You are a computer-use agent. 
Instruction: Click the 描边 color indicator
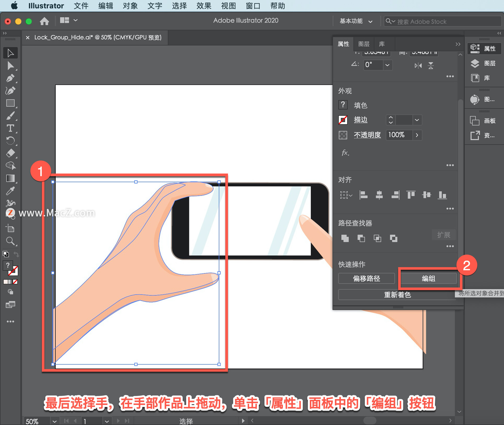[x=343, y=120]
